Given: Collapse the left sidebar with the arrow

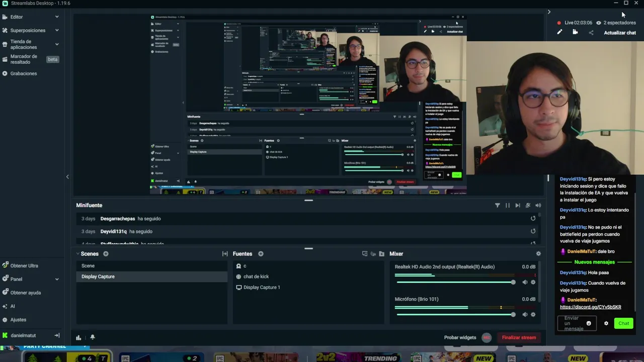Looking at the screenshot, I should (x=67, y=176).
